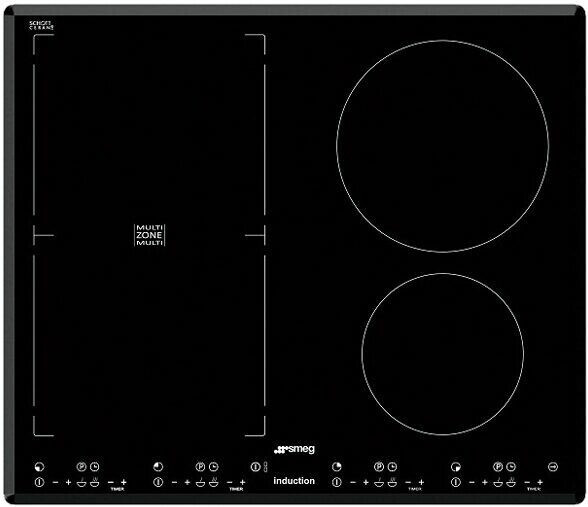Decrease heat level of rear-right zone
Viewport: 588px width, 507px height.
(x=353, y=482)
